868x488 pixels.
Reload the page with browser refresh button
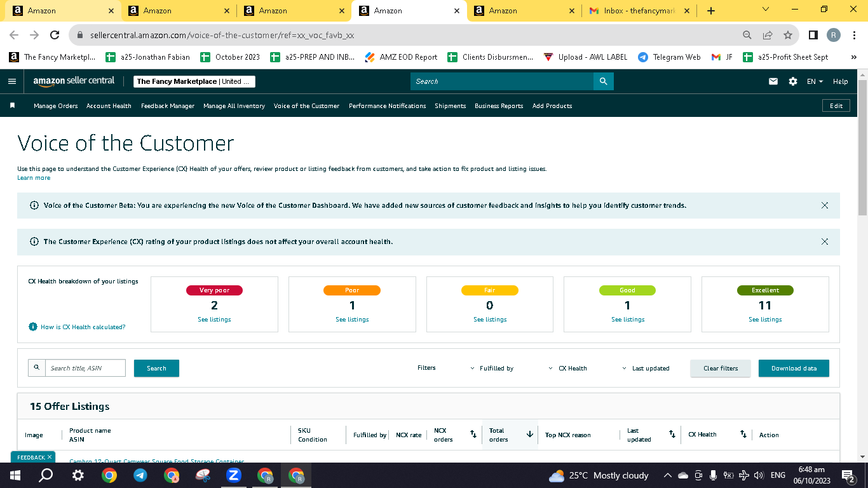[x=55, y=36]
